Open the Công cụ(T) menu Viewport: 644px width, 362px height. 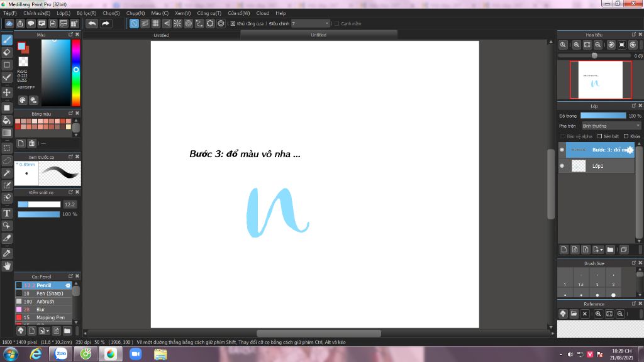pos(209,13)
